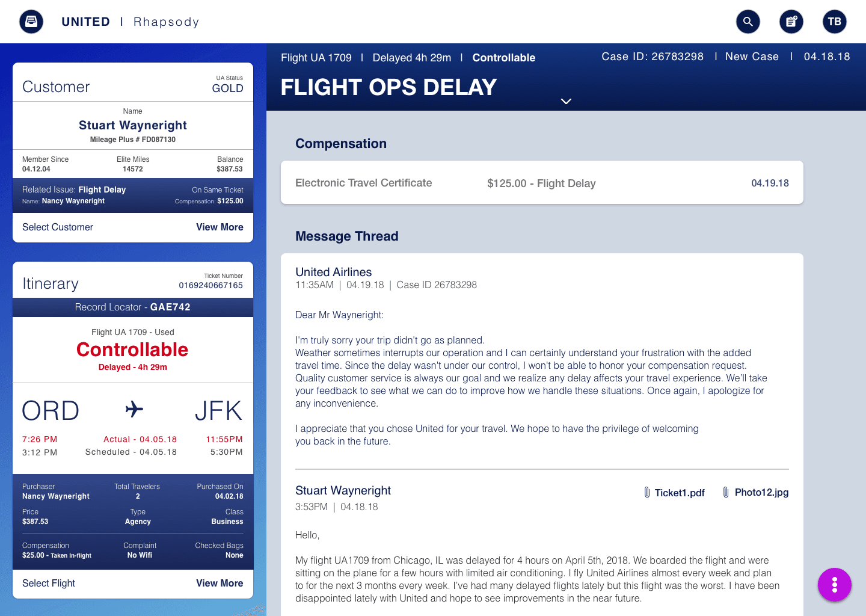
Task: Open the Ticket1.pdf attachment
Action: click(680, 493)
